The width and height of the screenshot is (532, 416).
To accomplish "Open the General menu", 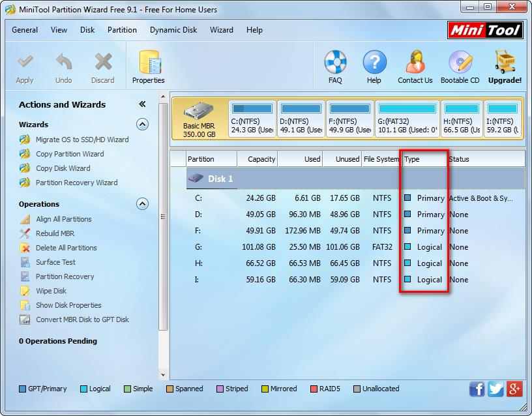I will [25, 30].
